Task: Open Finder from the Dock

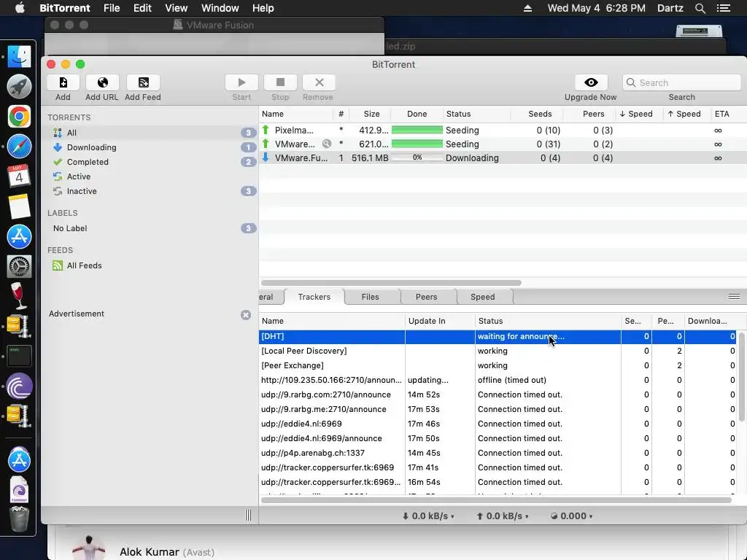Action: coord(19,57)
